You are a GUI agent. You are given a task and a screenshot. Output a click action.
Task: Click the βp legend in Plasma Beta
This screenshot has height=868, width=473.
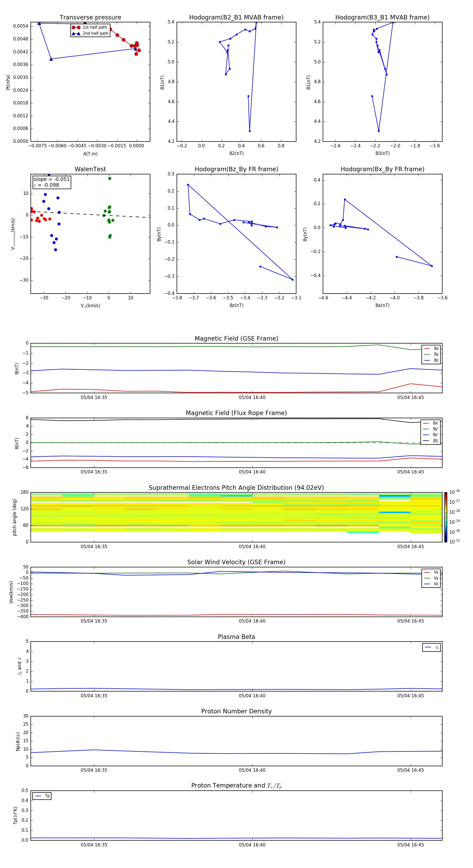[x=431, y=647]
